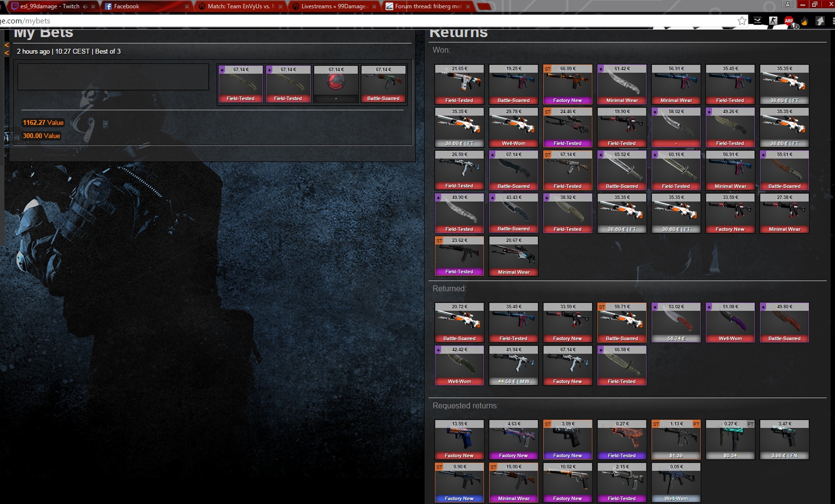The image size is (835, 504).
Task: Switch to the Livestreams 99Damage tab
Action: tap(334, 6)
